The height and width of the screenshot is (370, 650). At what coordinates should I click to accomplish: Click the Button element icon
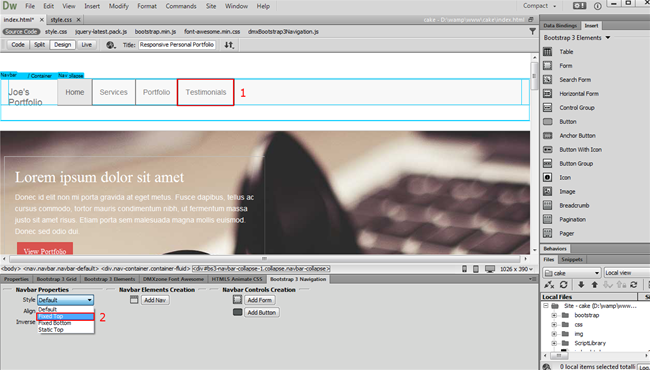click(x=547, y=122)
